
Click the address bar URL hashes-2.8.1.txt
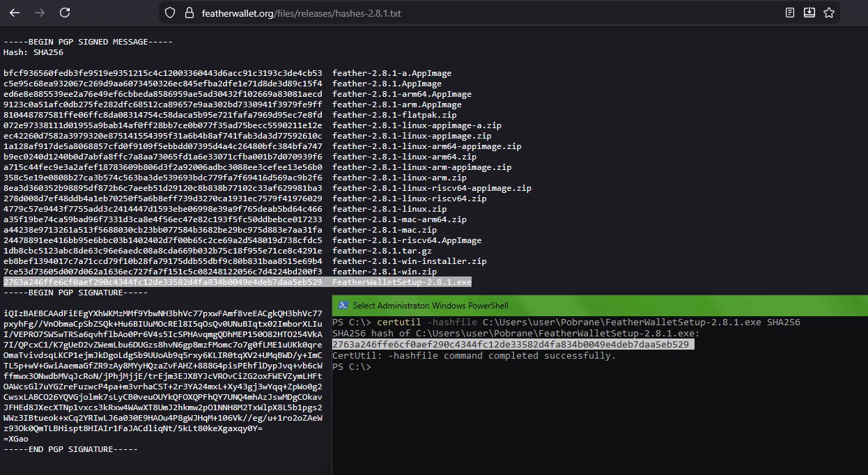click(301, 13)
